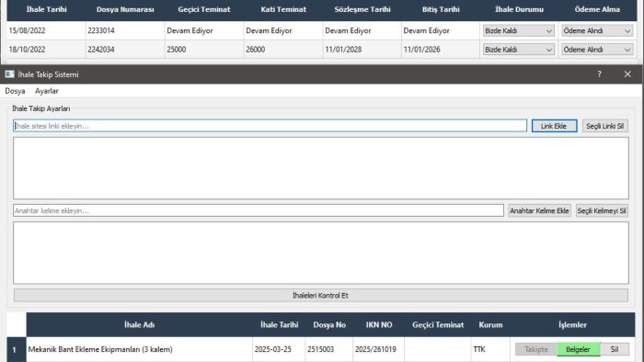Click the Geçici Teminat header in top table

pyautogui.click(x=204, y=9)
